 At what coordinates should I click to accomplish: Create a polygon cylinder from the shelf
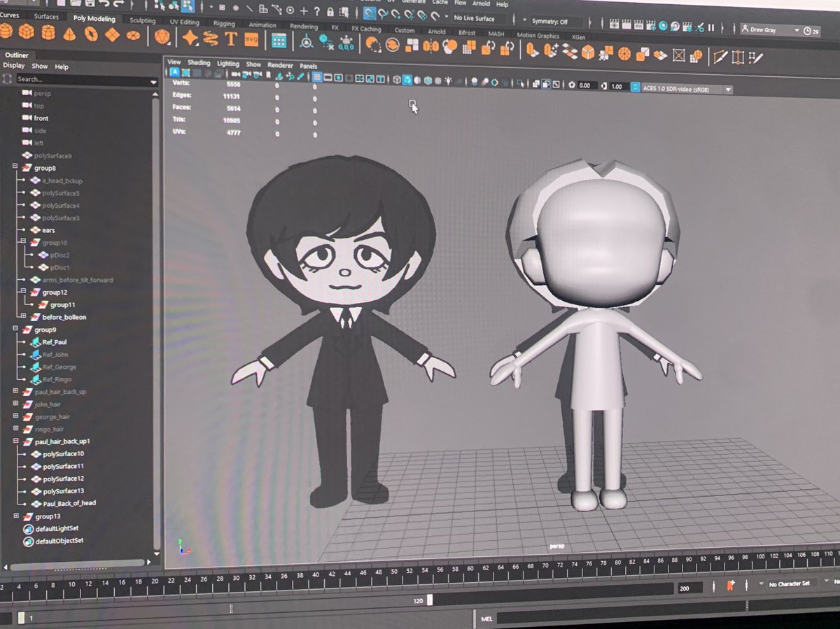pyautogui.click(x=48, y=32)
